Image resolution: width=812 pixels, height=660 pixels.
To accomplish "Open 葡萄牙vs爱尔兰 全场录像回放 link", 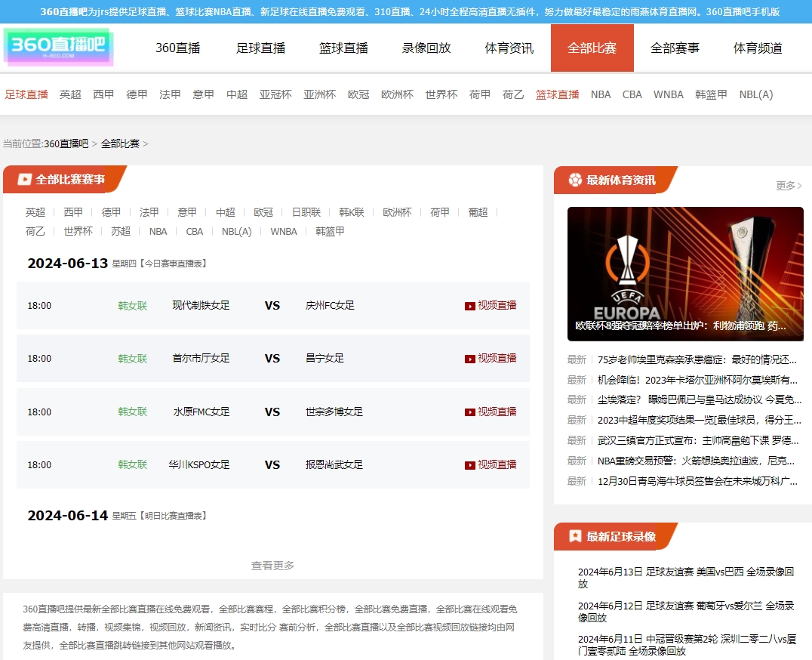I will pyautogui.click(x=686, y=612).
